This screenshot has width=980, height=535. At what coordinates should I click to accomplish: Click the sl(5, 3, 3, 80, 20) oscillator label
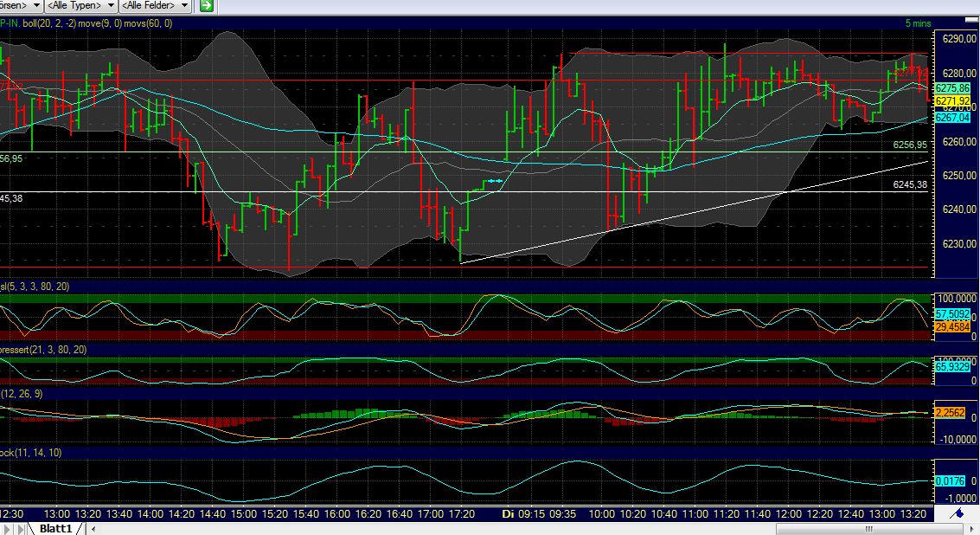35,286
